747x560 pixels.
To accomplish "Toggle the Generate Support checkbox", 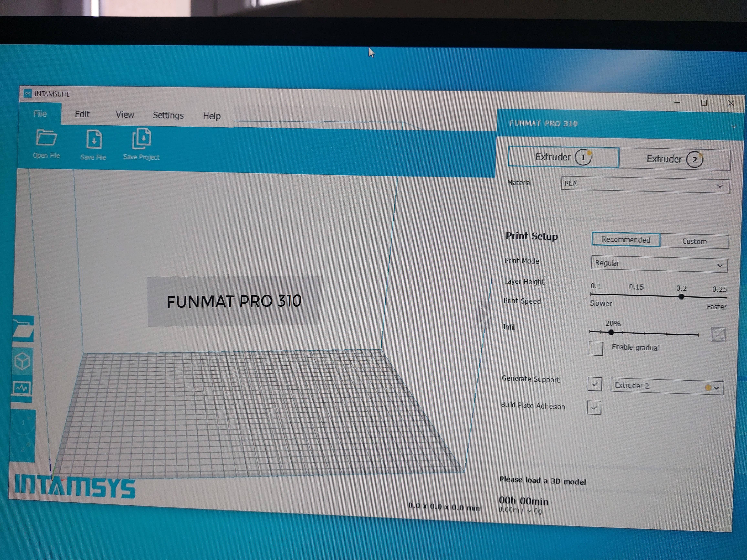I will click(594, 384).
